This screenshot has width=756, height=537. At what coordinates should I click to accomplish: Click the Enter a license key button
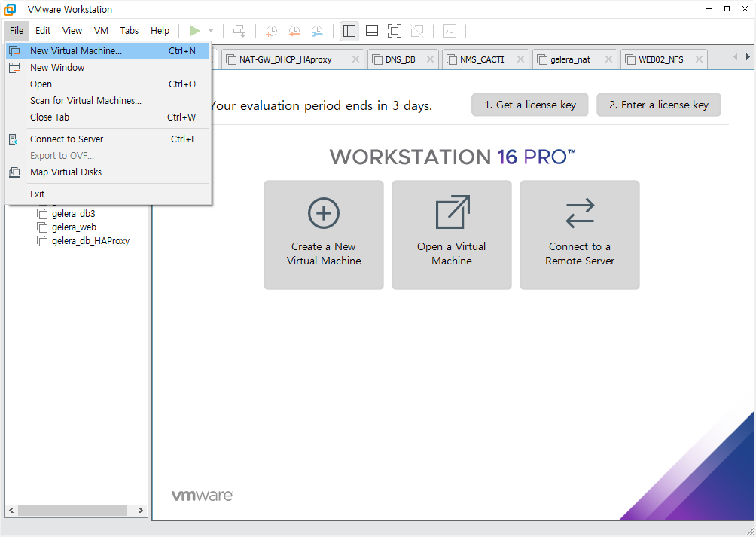[659, 105]
